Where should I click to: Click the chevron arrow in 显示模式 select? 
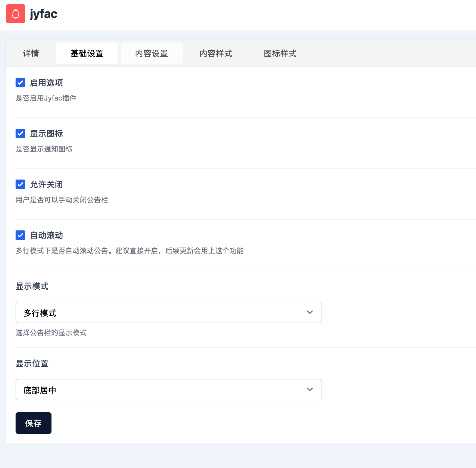[x=310, y=312]
